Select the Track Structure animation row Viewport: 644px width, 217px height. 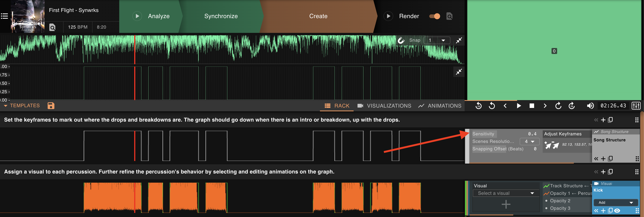pyautogui.click(x=567, y=186)
